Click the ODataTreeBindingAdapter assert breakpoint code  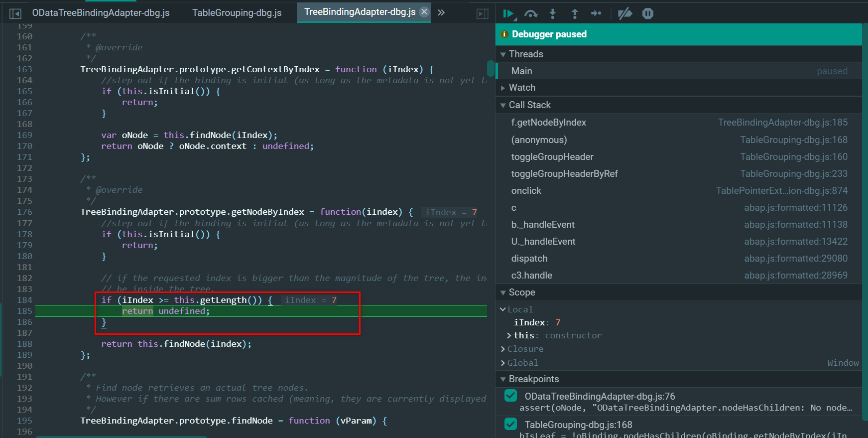[686, 408]
